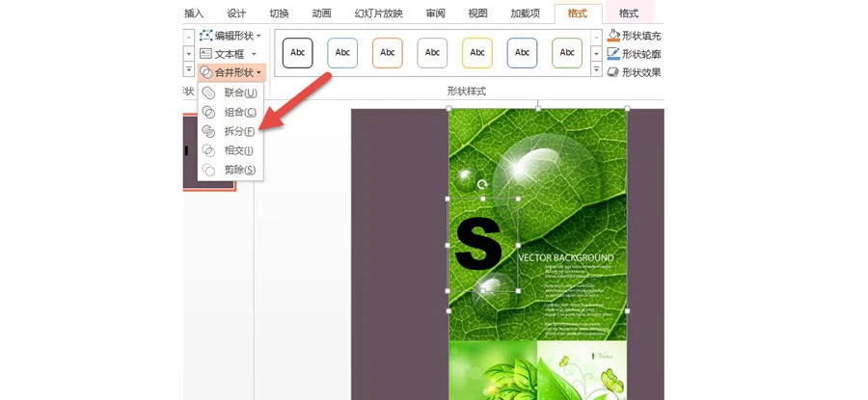Click the 拆分 fragment icon
The height and width of the screenshot is (400, 868).
(208, 132)
